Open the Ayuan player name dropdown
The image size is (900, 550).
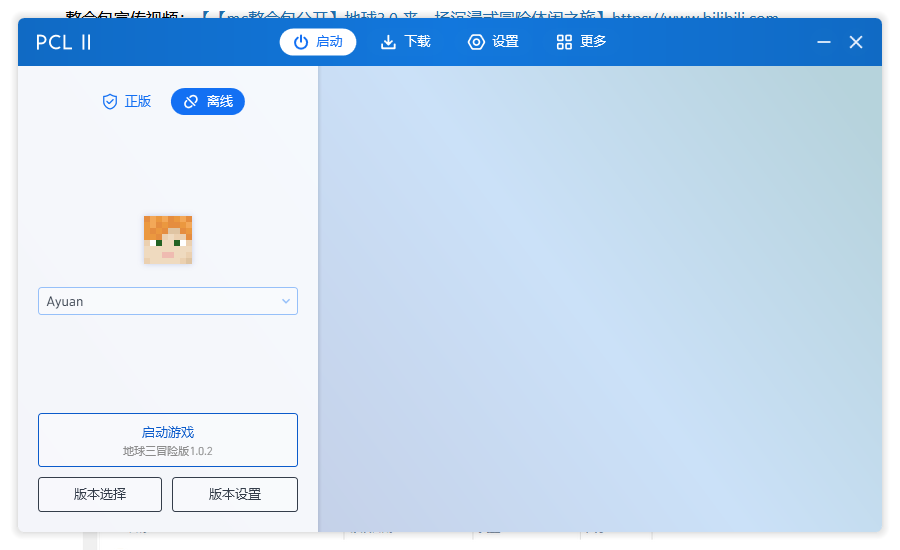pos(160,301)
